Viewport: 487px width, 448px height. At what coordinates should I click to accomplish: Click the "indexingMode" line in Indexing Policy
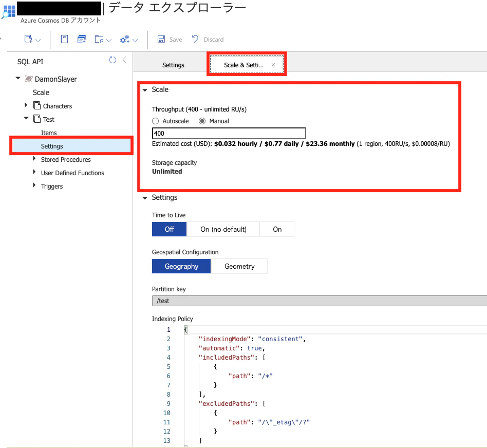tap(252, 339)
